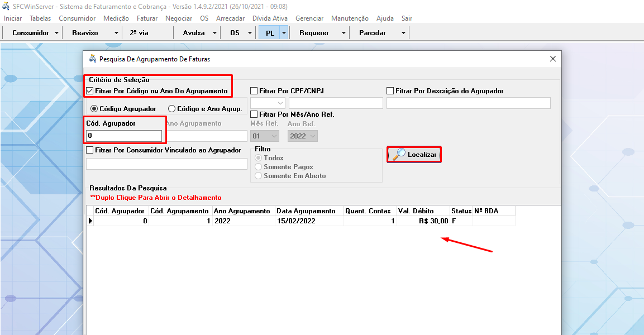Screen dimensions: 644x335
Task: Click into the Cód. Agrupador input field
Action: pyautogui.click(x=124, y=136)
